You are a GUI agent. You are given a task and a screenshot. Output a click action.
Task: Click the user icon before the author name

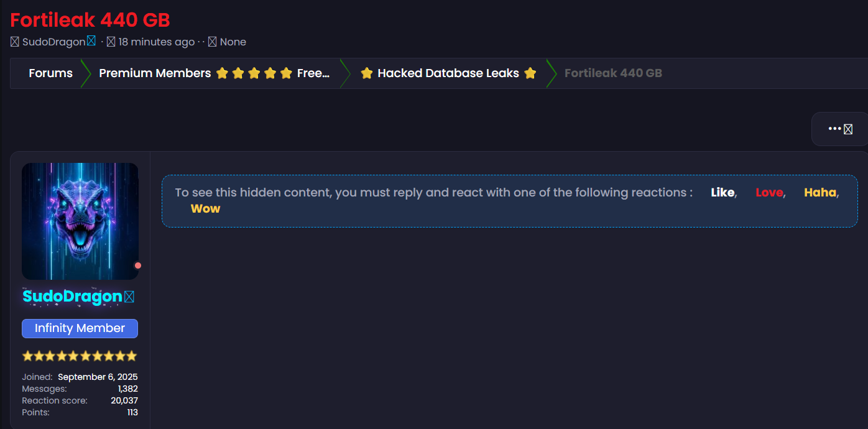pyautogui.click(x=15, y=42)
